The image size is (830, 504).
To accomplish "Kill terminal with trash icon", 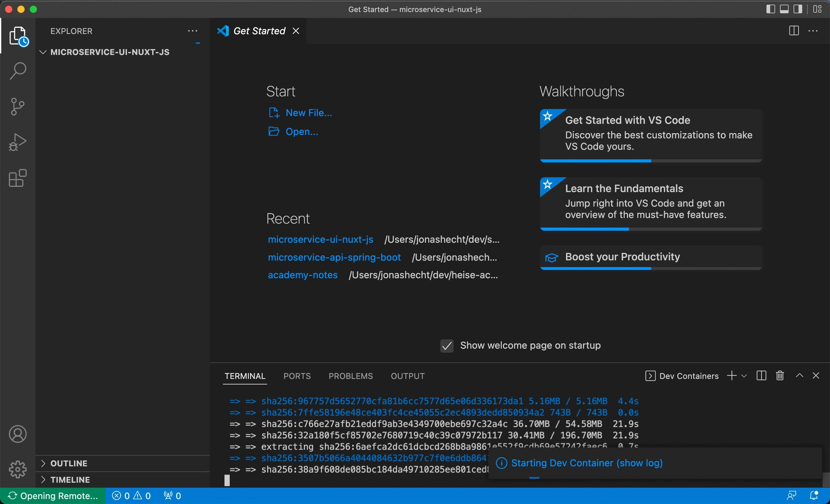I will point(780,376).
